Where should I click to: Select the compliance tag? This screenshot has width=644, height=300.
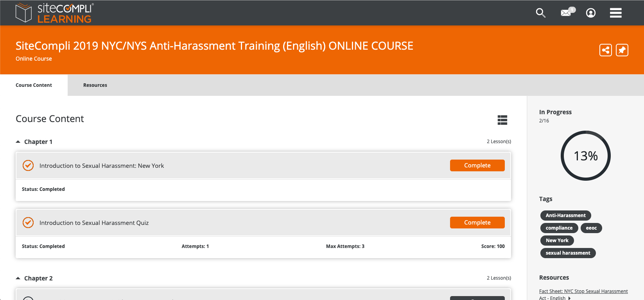point(559,228)
